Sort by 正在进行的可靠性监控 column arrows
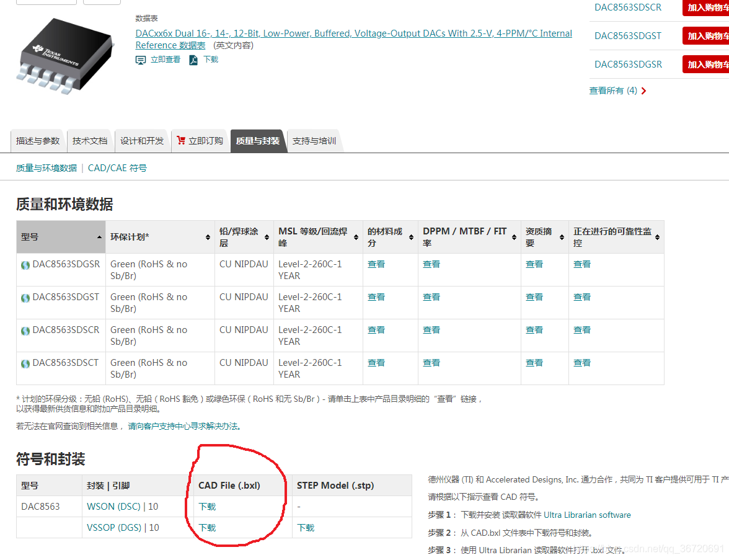This screenshot has width=729, height=560. tap(657, 237)
